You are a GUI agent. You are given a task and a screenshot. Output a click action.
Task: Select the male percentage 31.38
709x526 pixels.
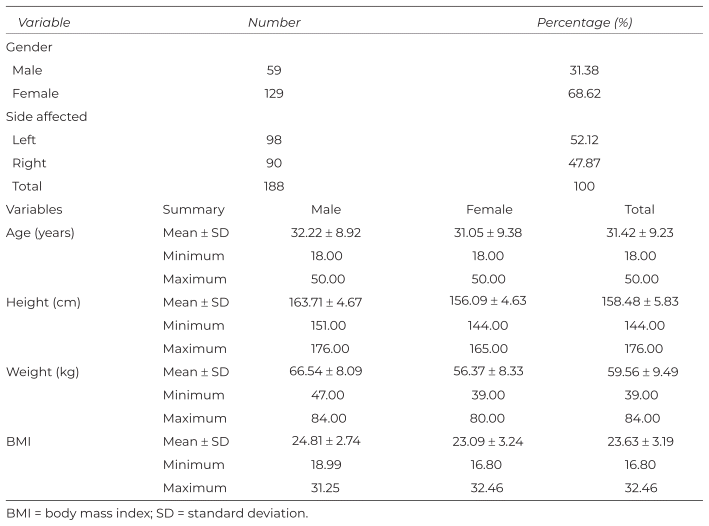(585, 70)
